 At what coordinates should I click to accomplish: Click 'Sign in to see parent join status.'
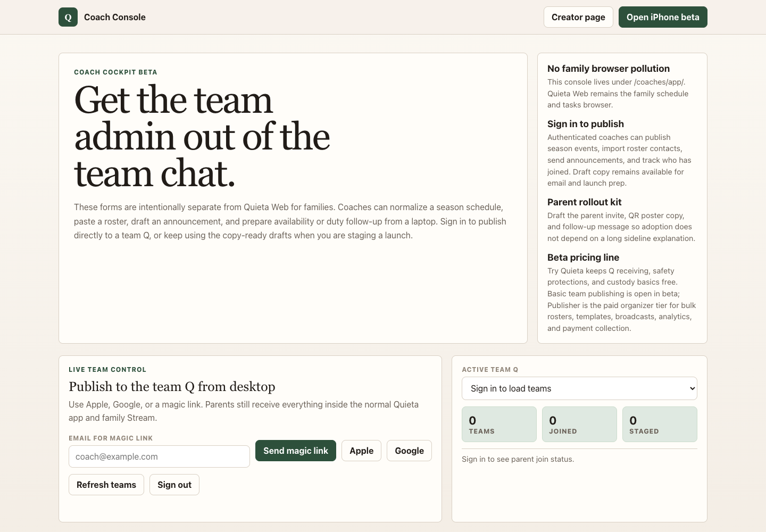518,459
